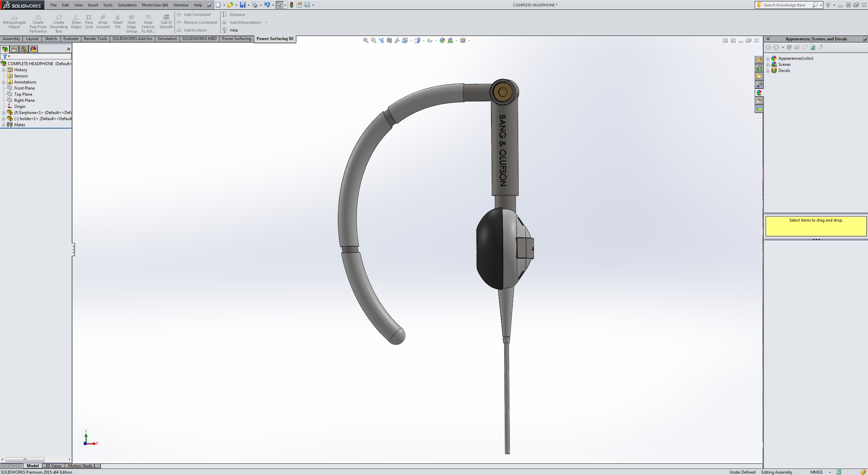
Task: Pin the Appearances, Scenes, and Decals panel
Action: coord(865,39)
